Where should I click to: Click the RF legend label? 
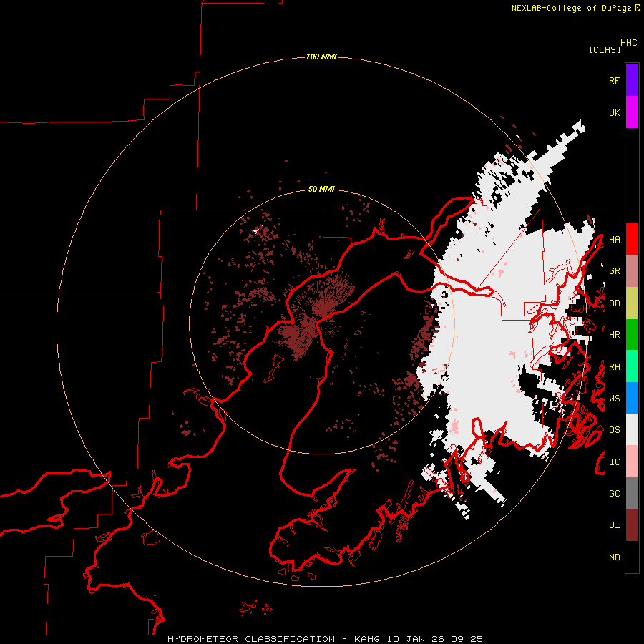[x=614, y=80]
